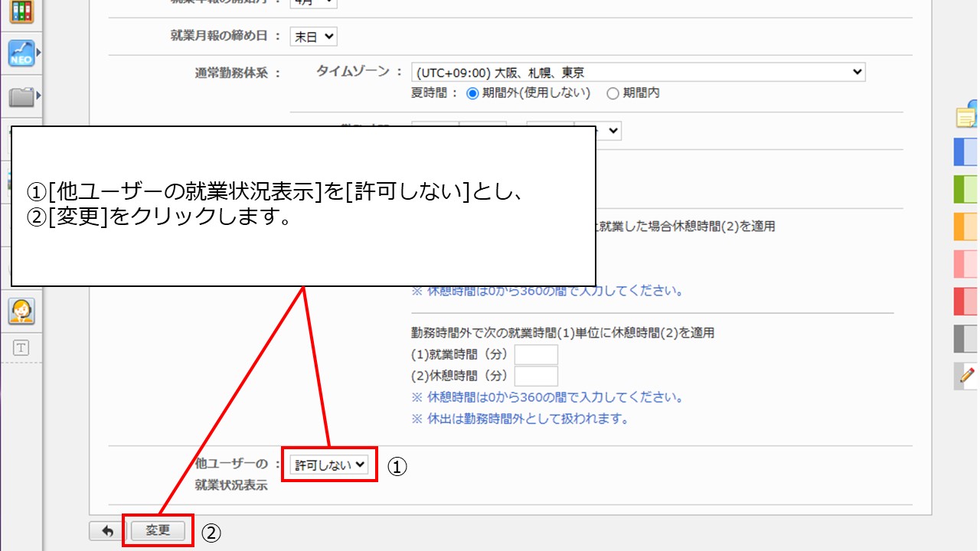Select the green sticky note color
Screen dimensions: 980x551
pos(966,189)
